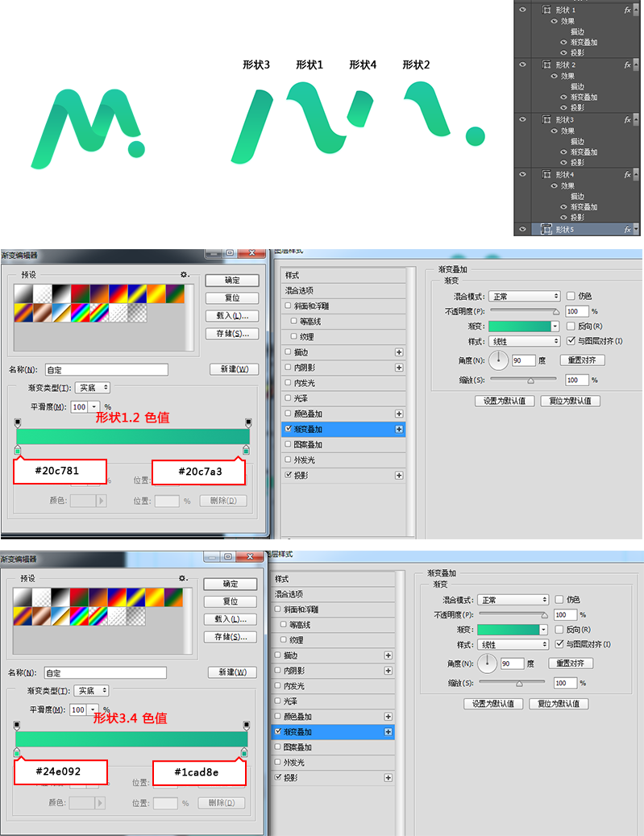This screenshot has width=644, height=836.
Task: Click left color stop above #20c781 label
Action: 18,450
